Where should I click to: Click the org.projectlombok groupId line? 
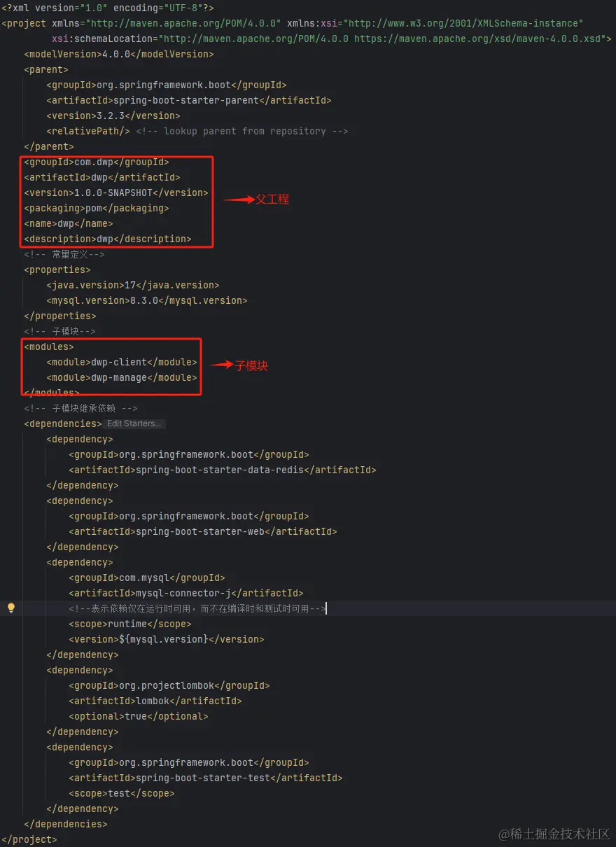169,685
